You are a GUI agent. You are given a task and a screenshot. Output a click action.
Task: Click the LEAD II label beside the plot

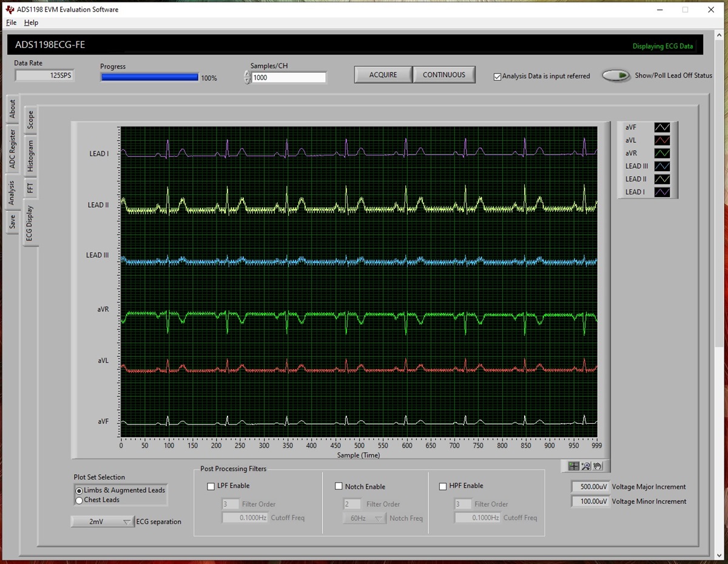(x=98, y=205)
